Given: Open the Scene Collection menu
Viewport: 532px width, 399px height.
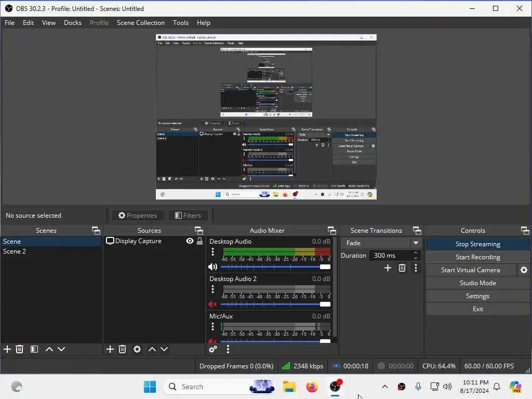Looking at the screenshot, I should (140, 23).
